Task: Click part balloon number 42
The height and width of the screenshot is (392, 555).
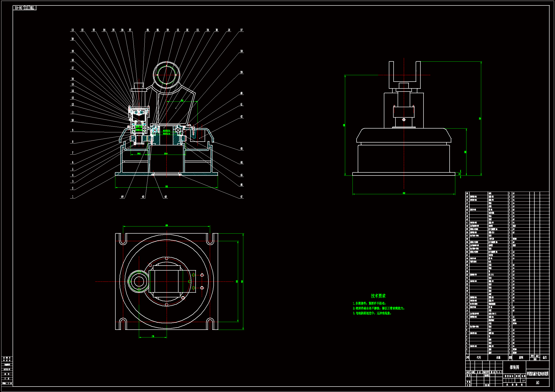Action: [x=241, y=116]
